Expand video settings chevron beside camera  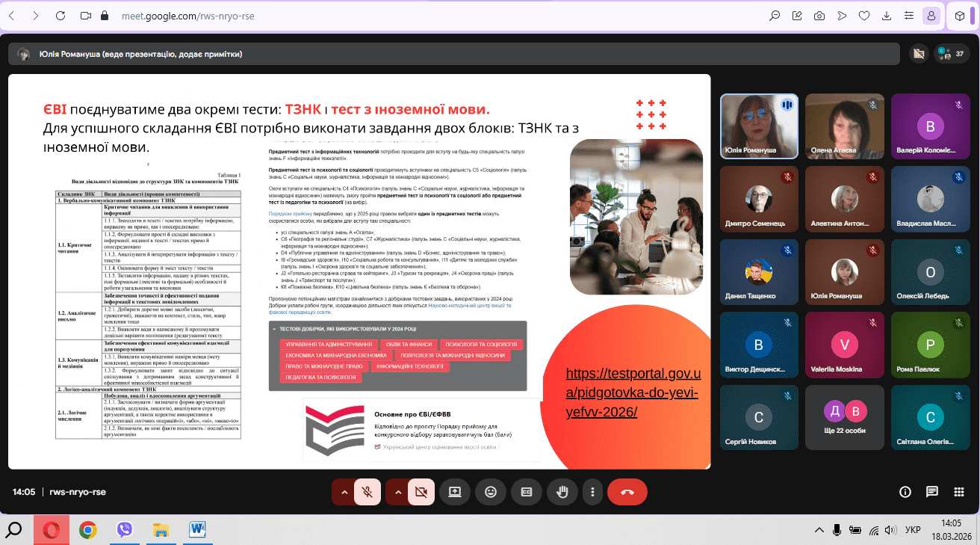tap(397, 492)
